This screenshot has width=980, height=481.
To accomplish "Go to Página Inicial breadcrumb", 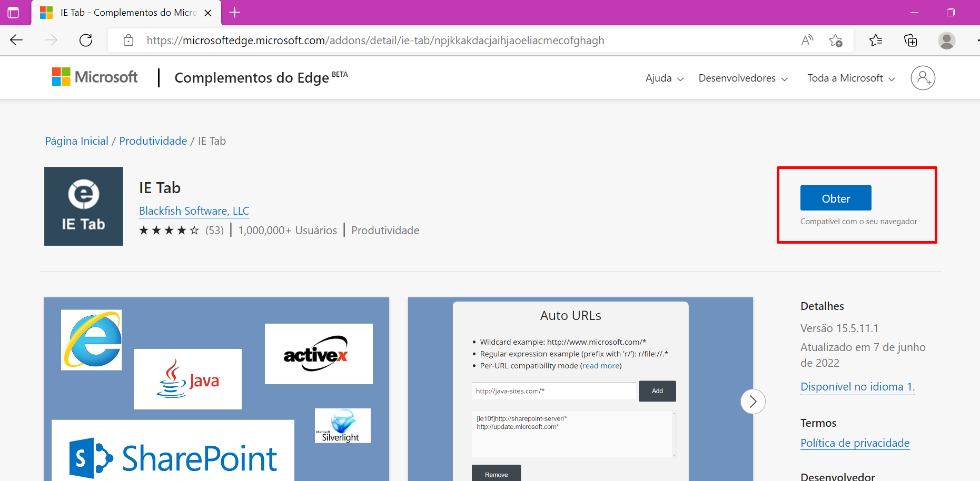I will coord(77,141).
